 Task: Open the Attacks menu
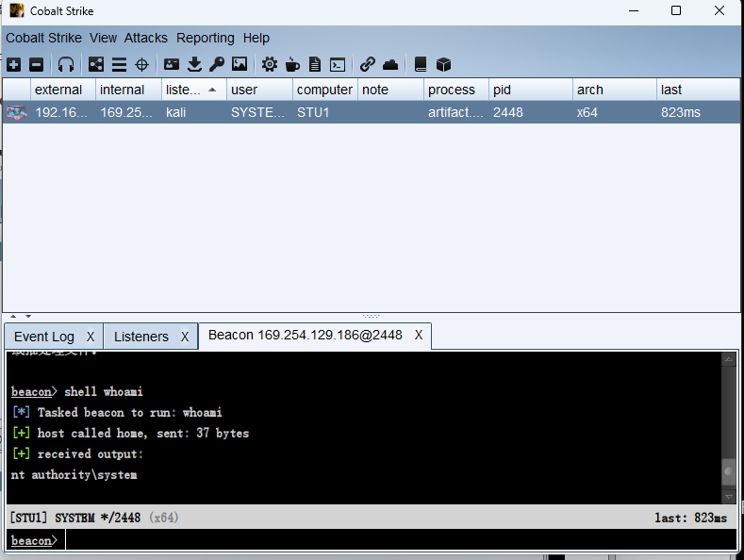click(145, 38)
